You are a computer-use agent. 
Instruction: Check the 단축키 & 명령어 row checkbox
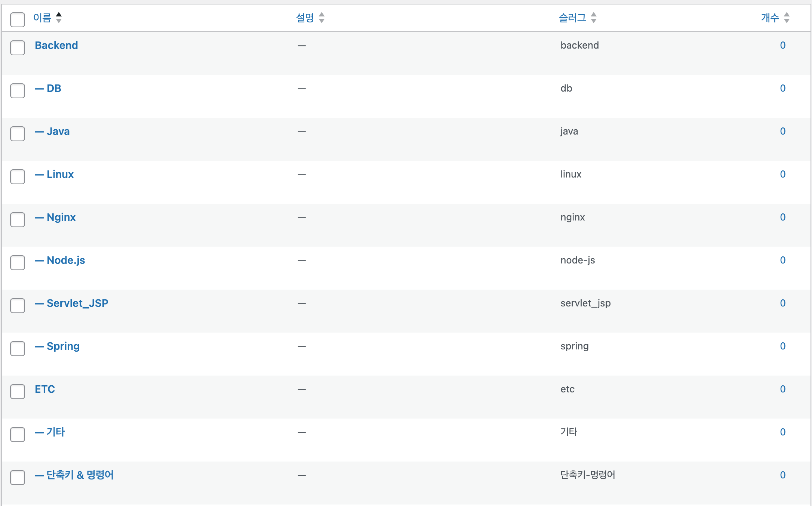tap(18, 477)
